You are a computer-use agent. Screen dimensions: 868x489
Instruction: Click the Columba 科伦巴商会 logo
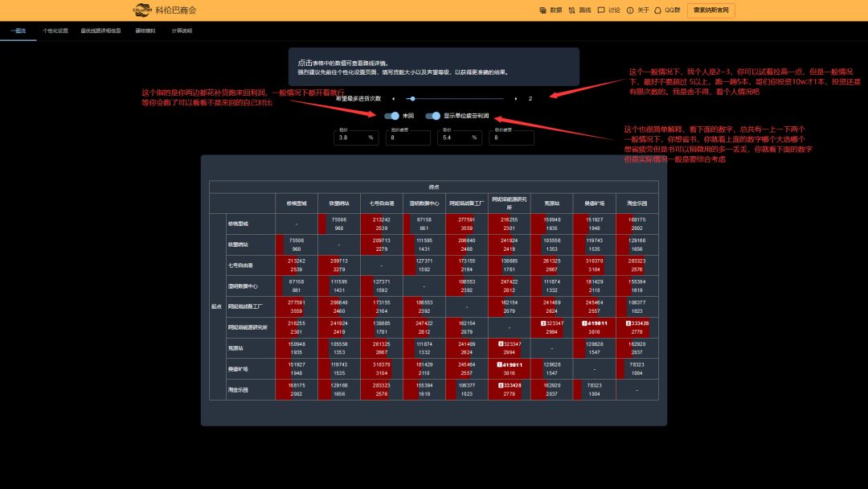pos(165,10)
